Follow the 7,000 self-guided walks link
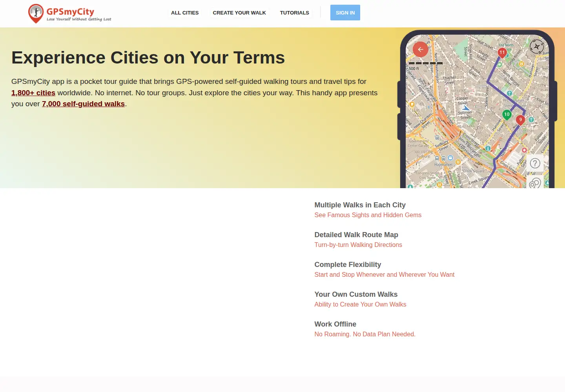 83,104
